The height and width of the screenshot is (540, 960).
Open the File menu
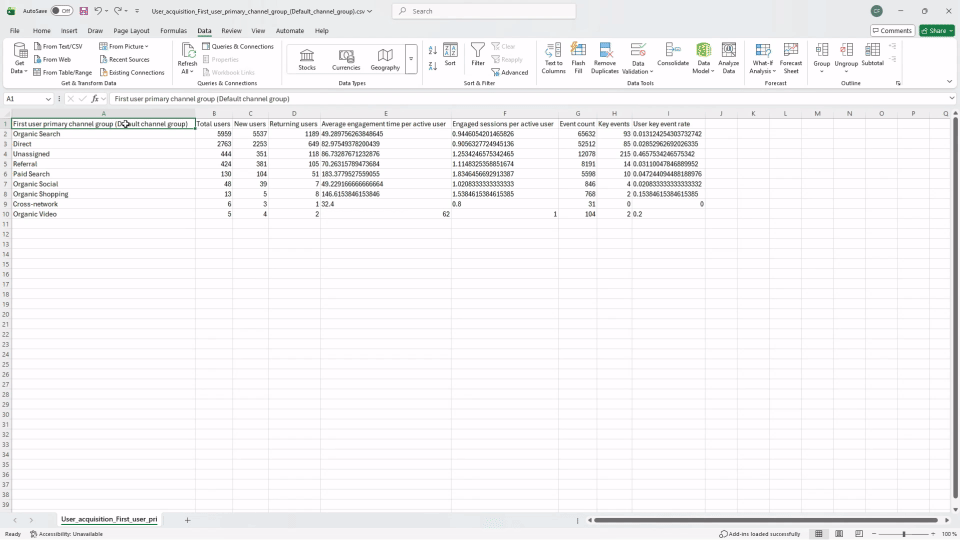coord(15,31)
